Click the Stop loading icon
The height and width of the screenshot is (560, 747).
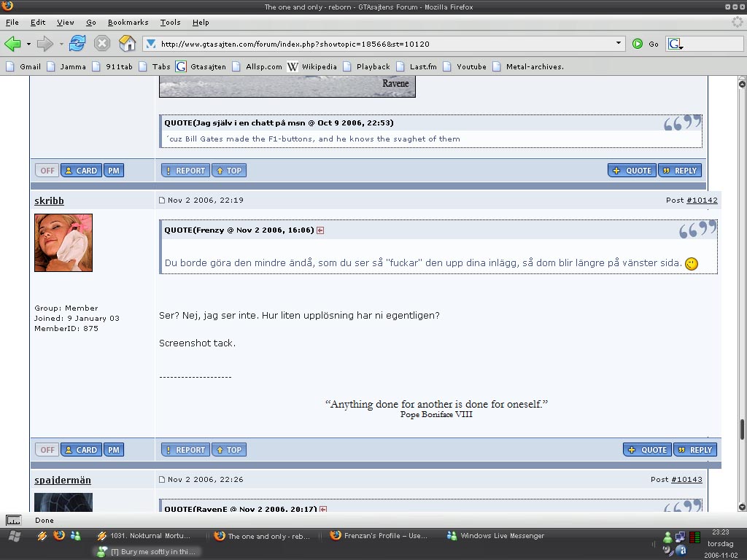point(101,44)
